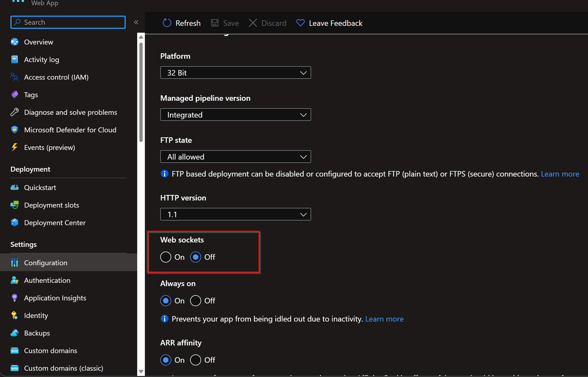Expand the FTP state dropdown
The image size is (588, 377).
(235, 157)
